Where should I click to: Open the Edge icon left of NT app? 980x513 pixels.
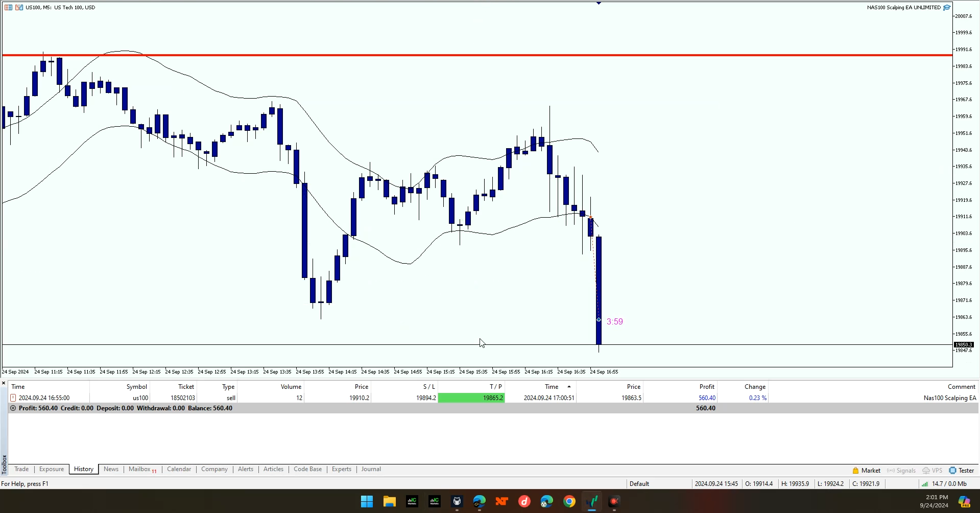point(480,501)
